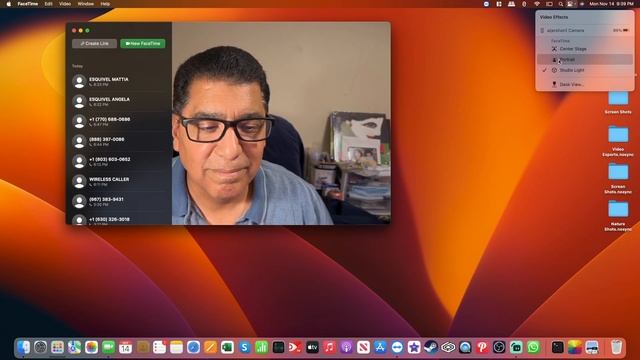
Task: Open the Nature Shots.nosync folder
Action: pos(618,216)
